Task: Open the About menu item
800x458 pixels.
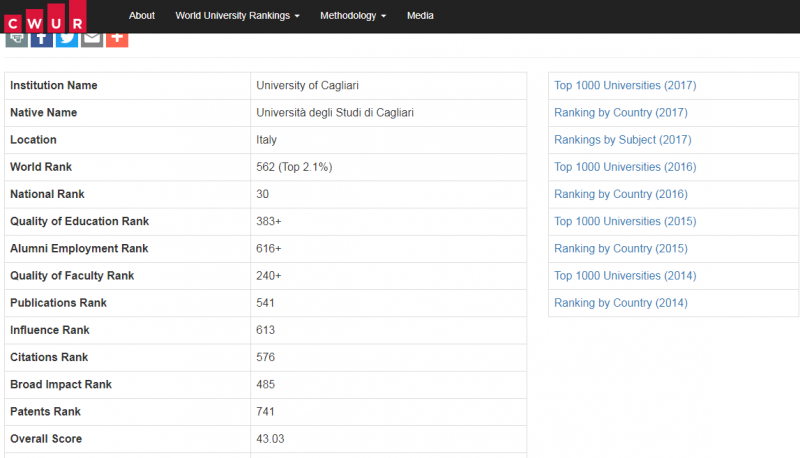Action: (142, 16)
